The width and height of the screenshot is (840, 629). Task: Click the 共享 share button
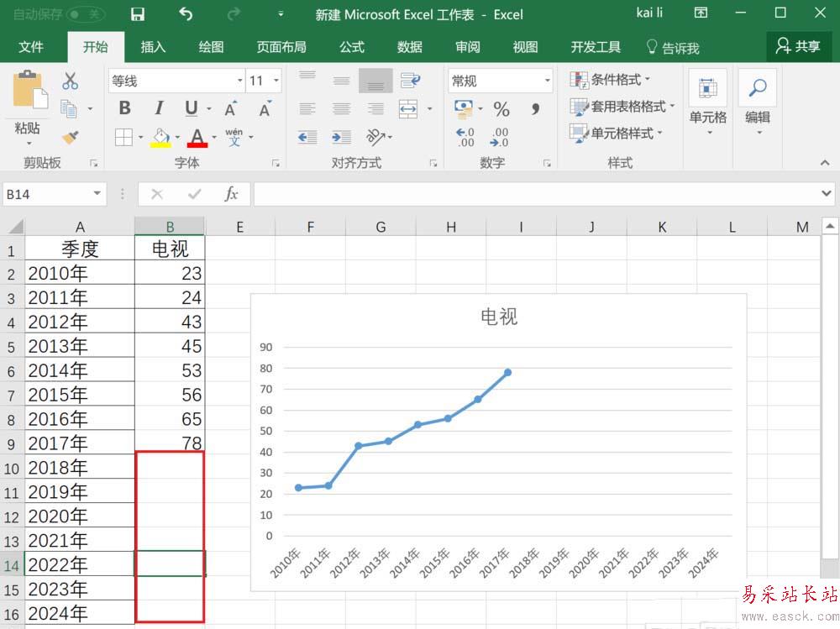coord(798,47)
